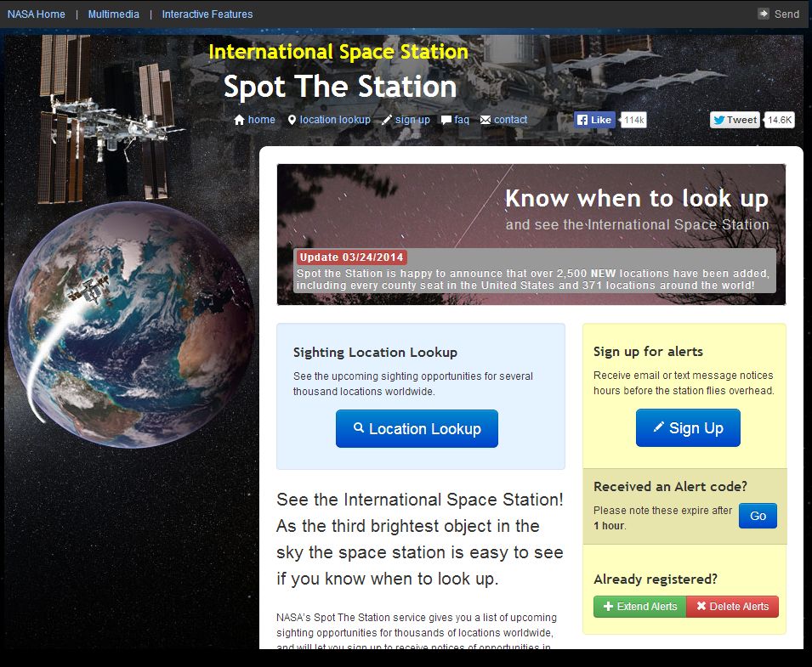
Task: Click the Send text link
Action: (786, 14)
